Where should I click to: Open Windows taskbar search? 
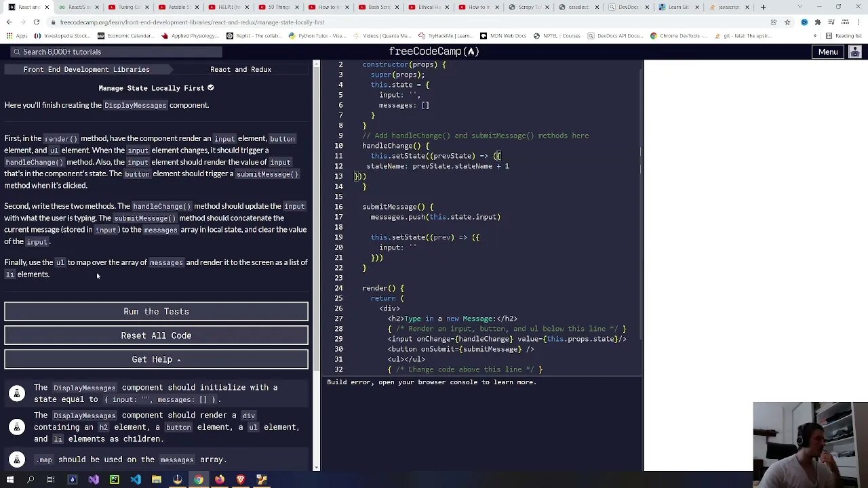pos(31,480)
